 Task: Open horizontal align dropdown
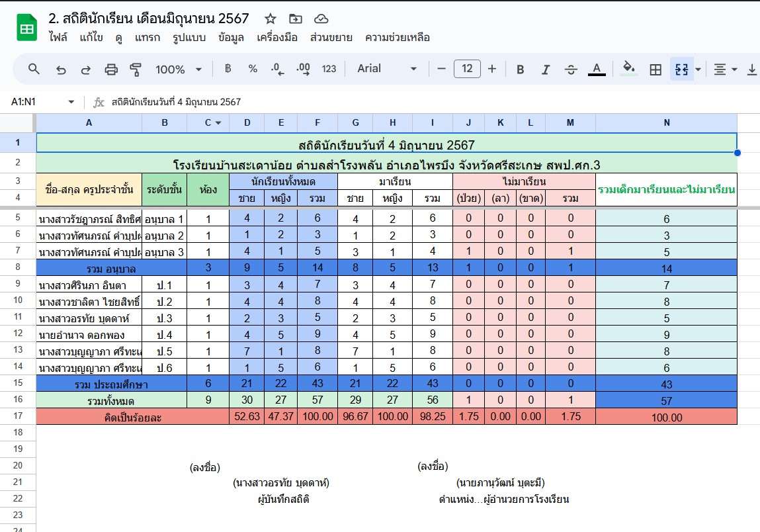pyautogui.click(x=725, y=69)
